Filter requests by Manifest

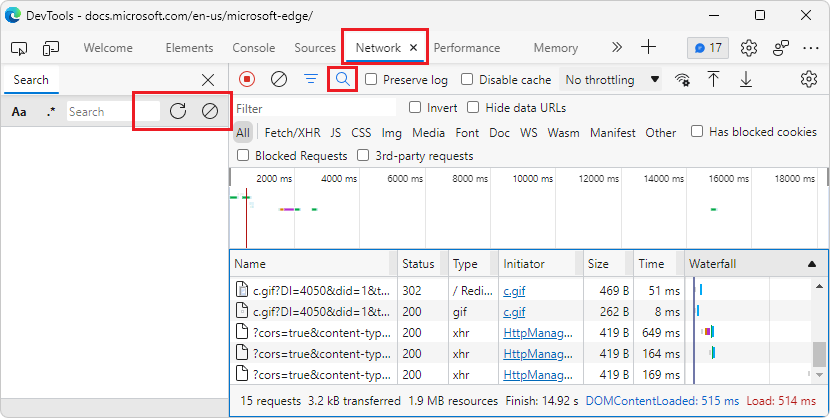pyautogui.click(x=613, y=133)
